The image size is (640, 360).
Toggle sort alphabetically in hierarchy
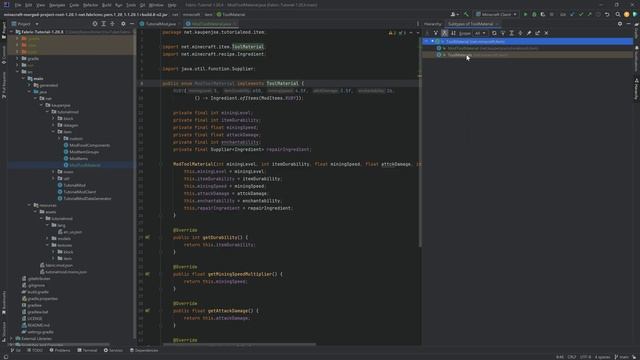pyautogui.click(x=453, y=33)
